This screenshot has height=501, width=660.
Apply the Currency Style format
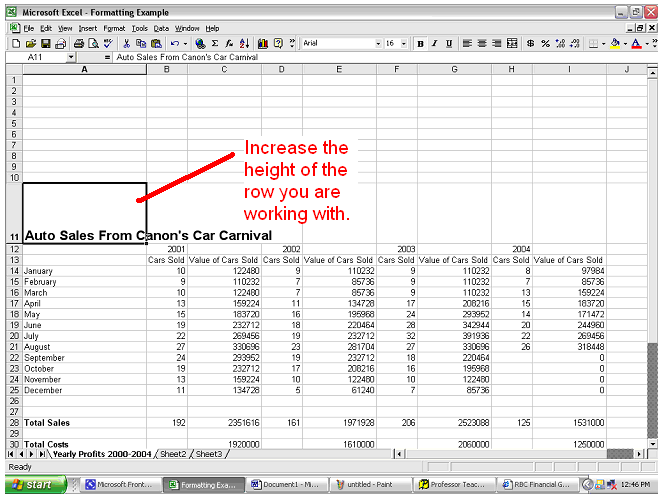tap(530, 44)
